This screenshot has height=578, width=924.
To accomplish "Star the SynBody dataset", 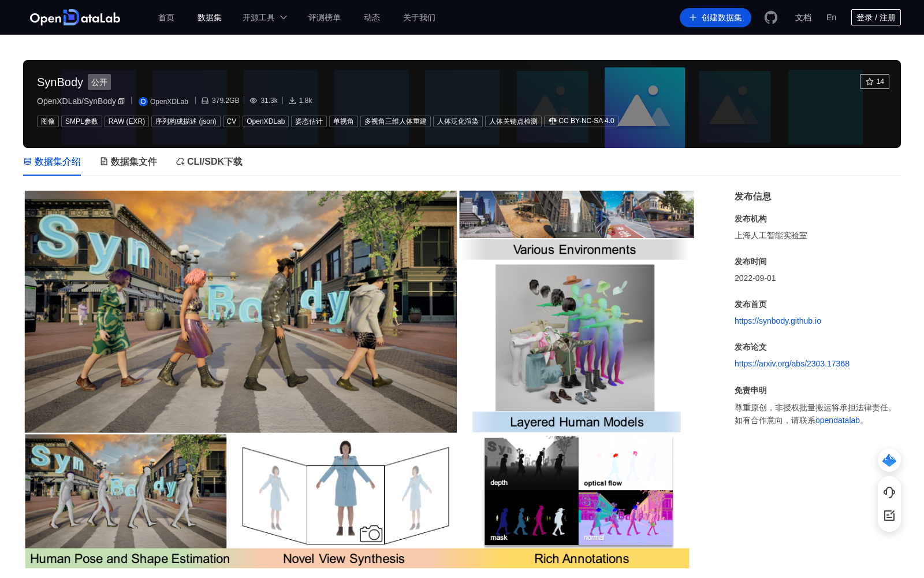I will pyautogui.click(x=874, y=81).
